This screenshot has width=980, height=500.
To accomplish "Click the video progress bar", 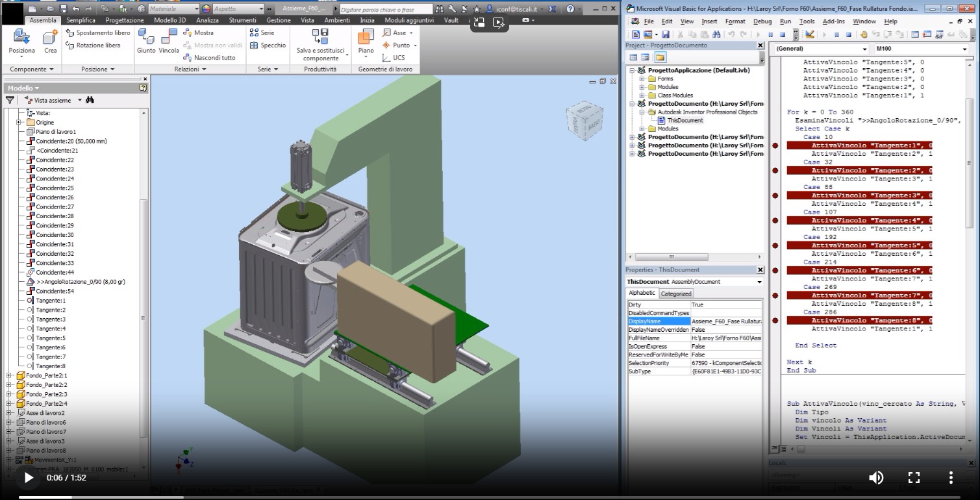I will [x=490, y=497].
